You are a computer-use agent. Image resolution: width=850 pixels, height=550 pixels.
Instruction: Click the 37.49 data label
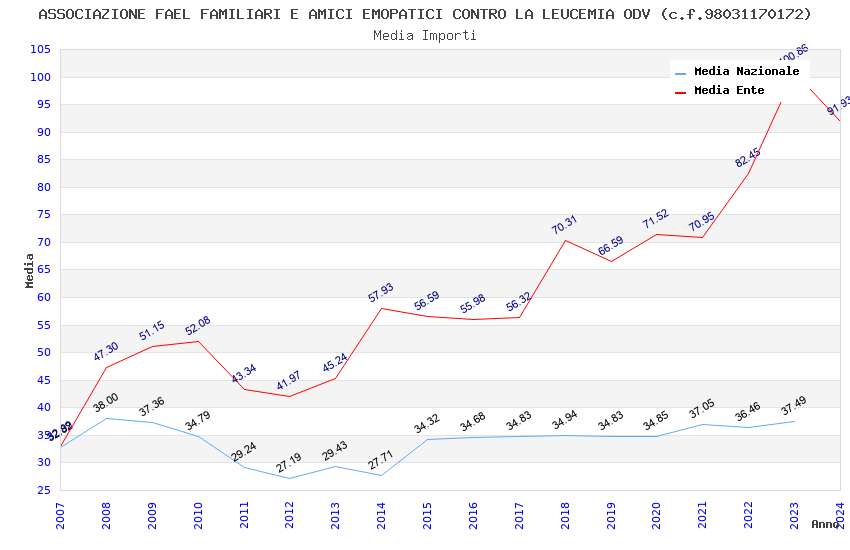tap(794, 406)
